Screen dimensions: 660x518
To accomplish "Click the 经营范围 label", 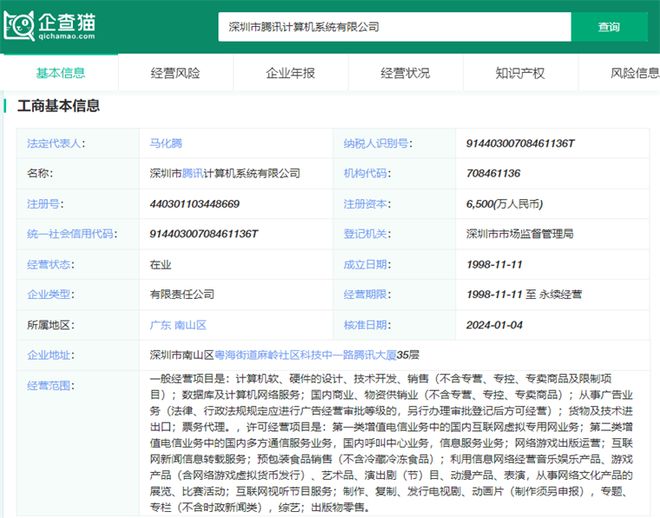I will 51,385.
